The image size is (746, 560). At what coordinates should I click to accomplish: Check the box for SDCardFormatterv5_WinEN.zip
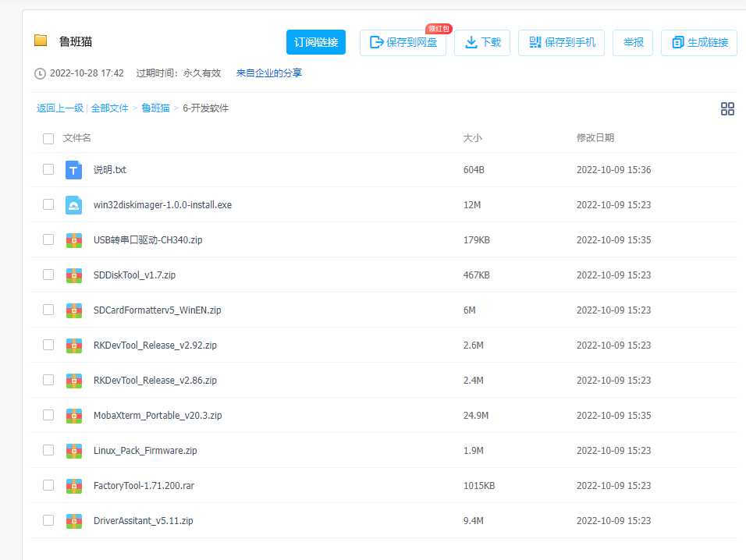point(48,310)
